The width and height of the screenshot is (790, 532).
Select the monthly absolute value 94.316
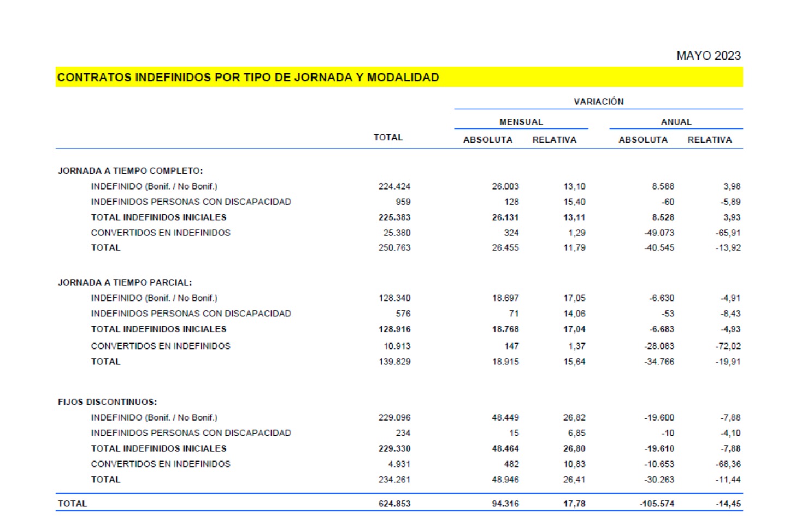pos(505,504)
